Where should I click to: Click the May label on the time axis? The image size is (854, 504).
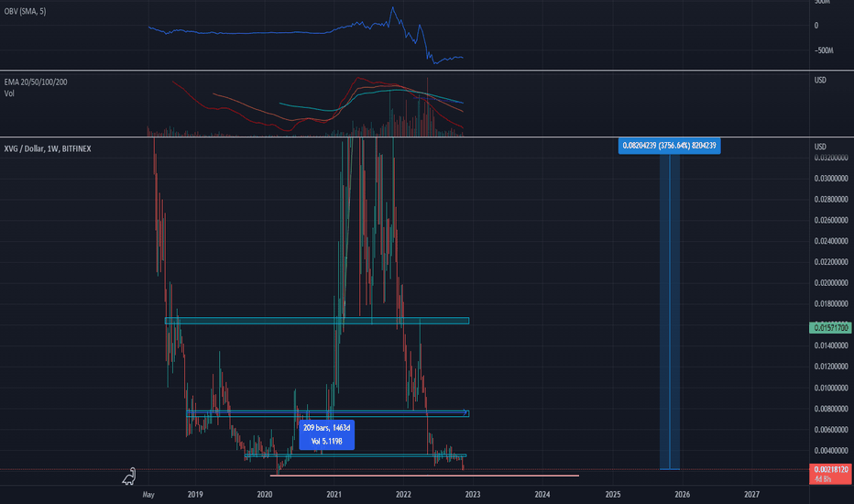coord(148,495)
